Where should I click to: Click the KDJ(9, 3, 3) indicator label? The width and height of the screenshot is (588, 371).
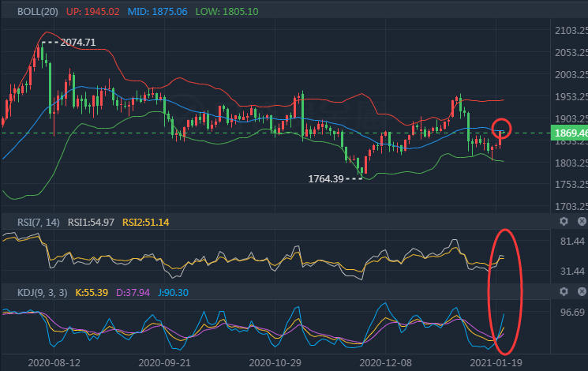coord(43,293)
